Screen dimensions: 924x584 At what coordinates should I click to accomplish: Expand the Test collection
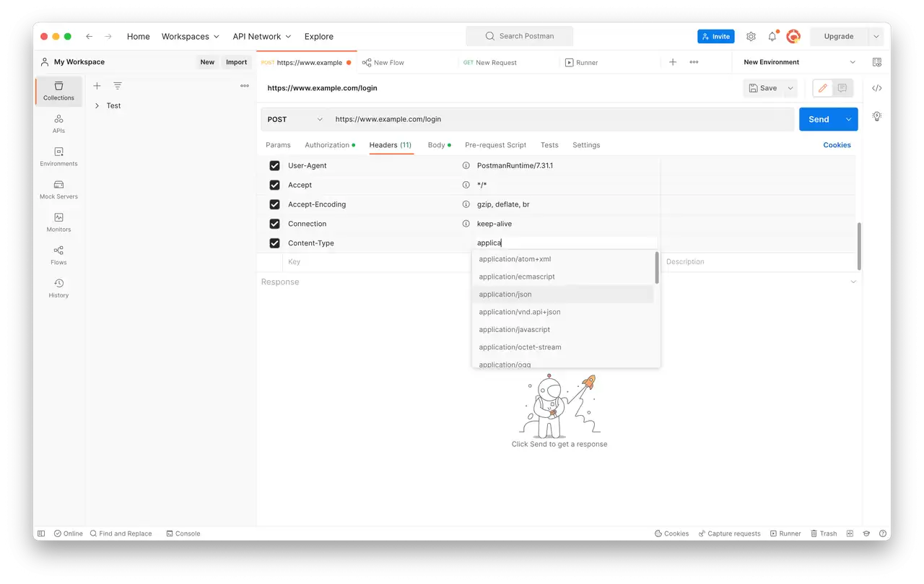click(97, 105)
